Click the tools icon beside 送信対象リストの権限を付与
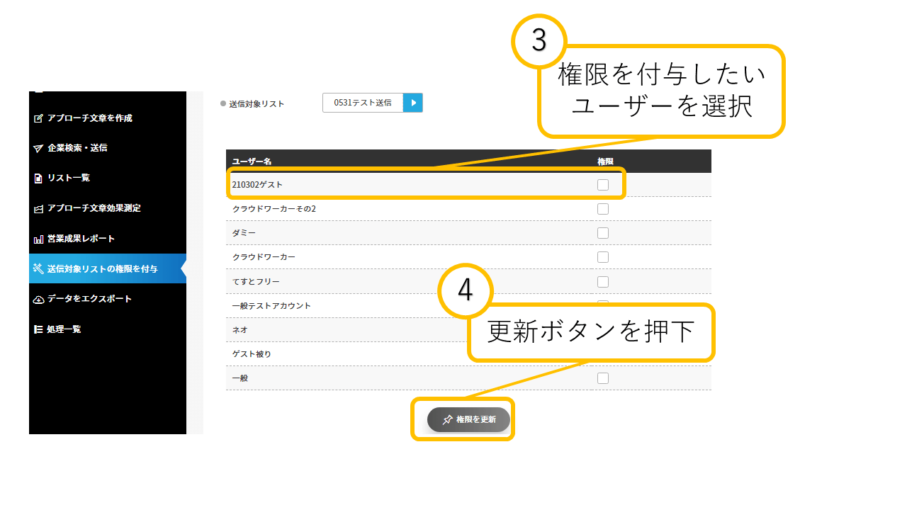The height and width of the screenshot is (510, 907). coord(39,269)
